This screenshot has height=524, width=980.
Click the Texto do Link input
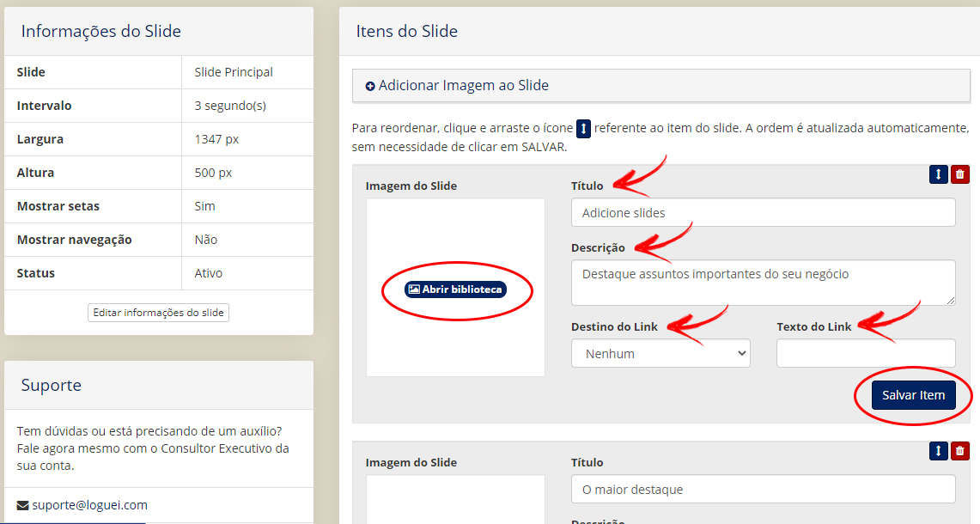coord(866,353)
